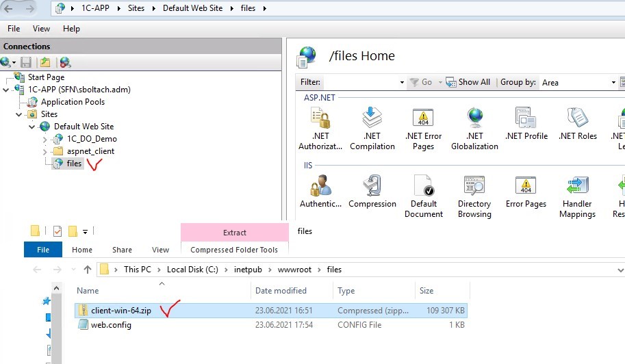Open the Filter dropdown arrow

tap(402, 82)
